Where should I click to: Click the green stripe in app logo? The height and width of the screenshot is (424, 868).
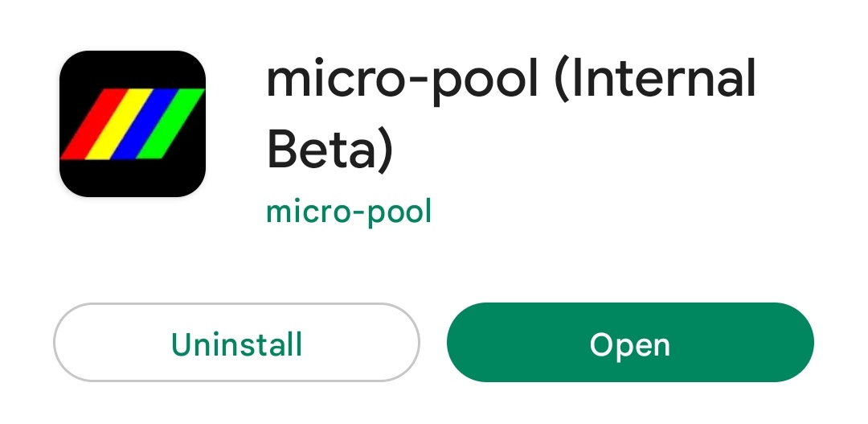[x=171, y=122]
